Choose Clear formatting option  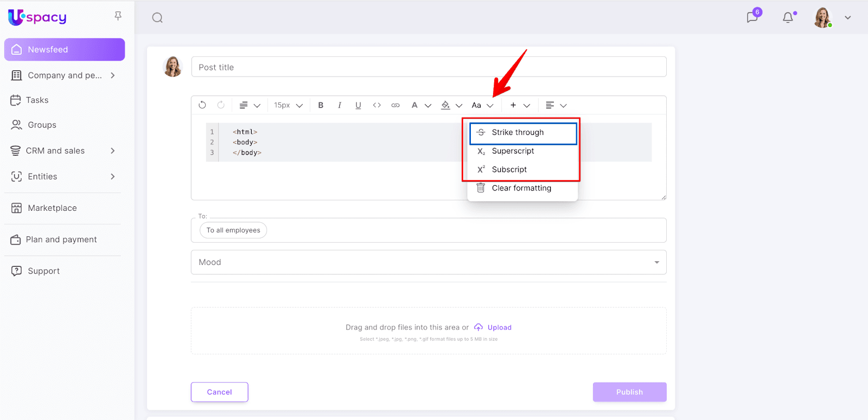pyautogui.click(x=521, y=188)
